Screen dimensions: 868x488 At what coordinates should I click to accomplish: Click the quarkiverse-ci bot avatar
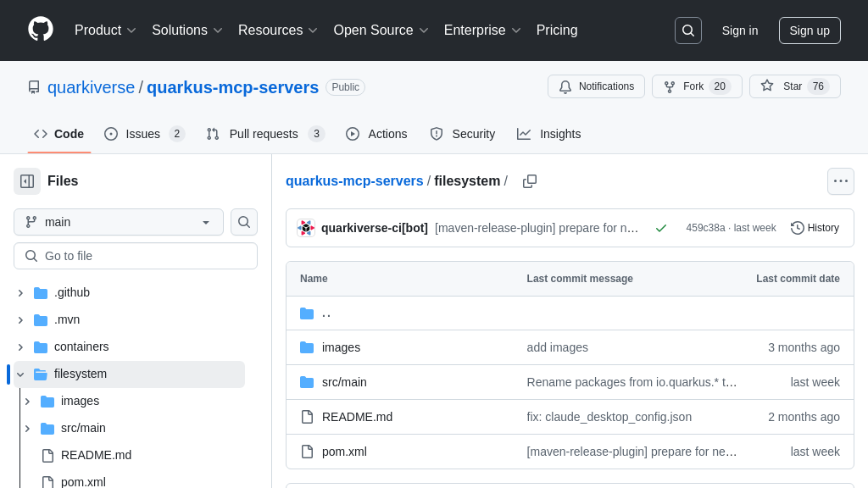click(x=306, y=228)
